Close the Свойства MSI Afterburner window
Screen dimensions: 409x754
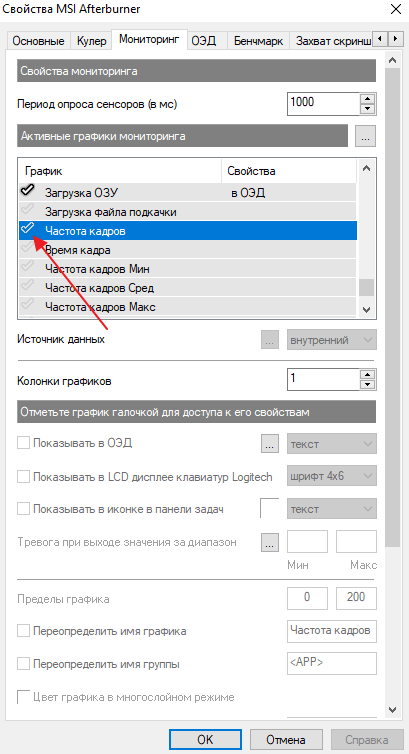[x=395, y=9]
